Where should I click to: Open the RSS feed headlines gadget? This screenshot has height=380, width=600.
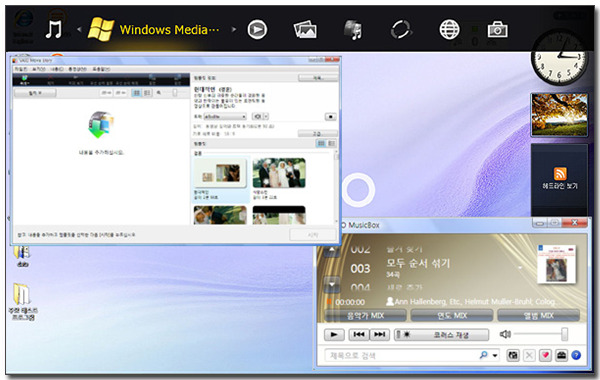pos(559,179)
